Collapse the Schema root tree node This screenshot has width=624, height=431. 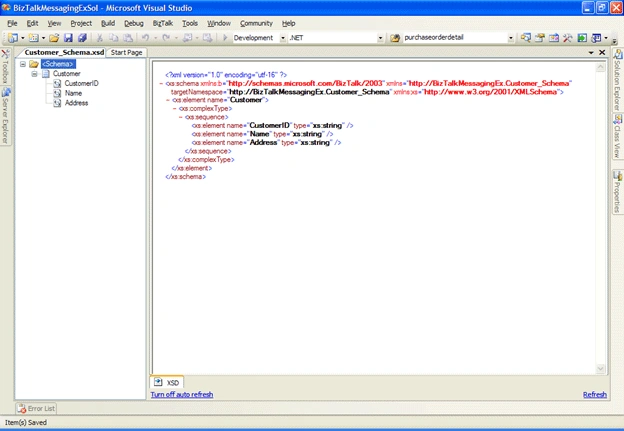pyautogui.click(x=23, y=64)
